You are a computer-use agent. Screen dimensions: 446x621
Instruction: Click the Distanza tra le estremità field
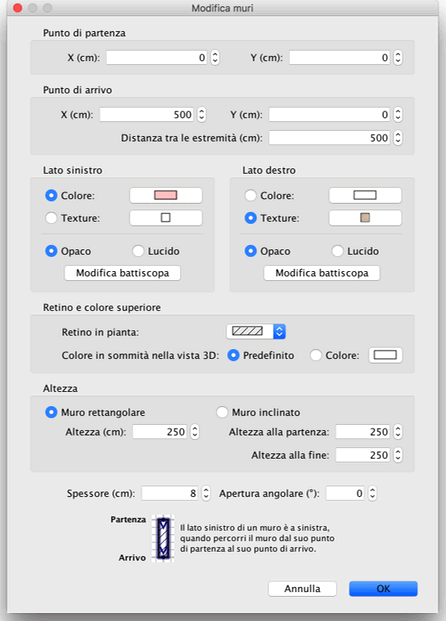point(330,138)
